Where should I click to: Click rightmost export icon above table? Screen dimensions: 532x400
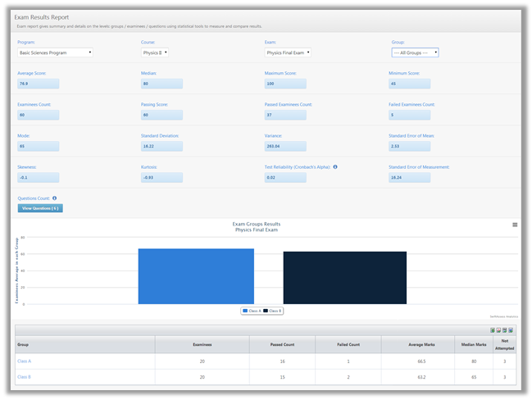tap(511, 330)
